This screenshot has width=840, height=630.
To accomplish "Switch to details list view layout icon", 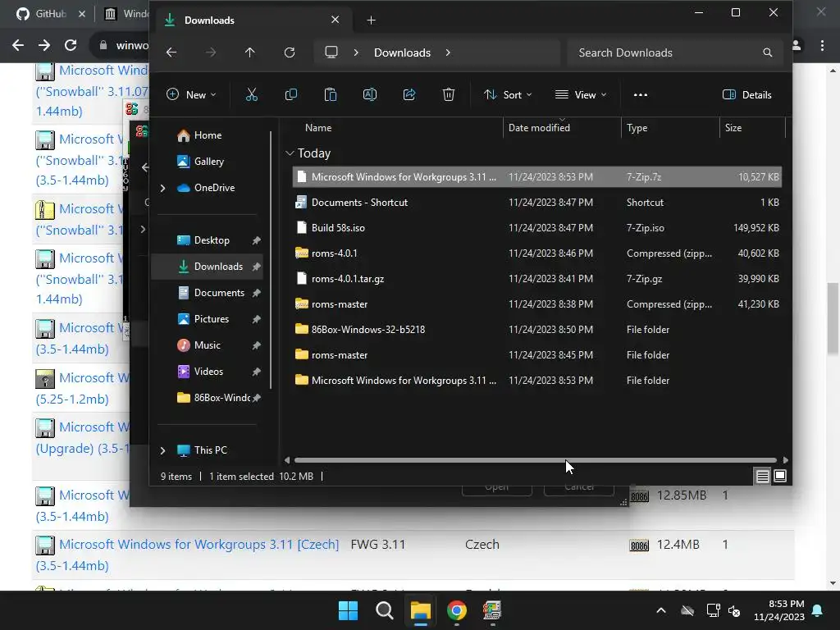I will point(762,476).
